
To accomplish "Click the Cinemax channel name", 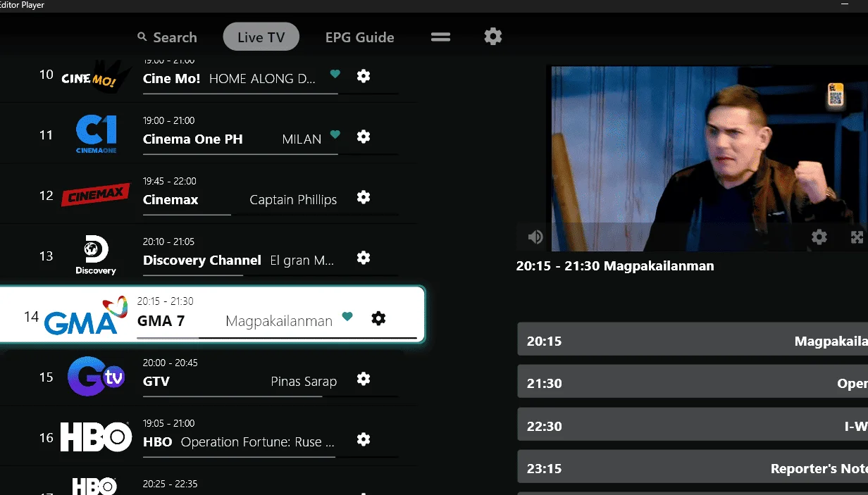I will click(170, 200).
